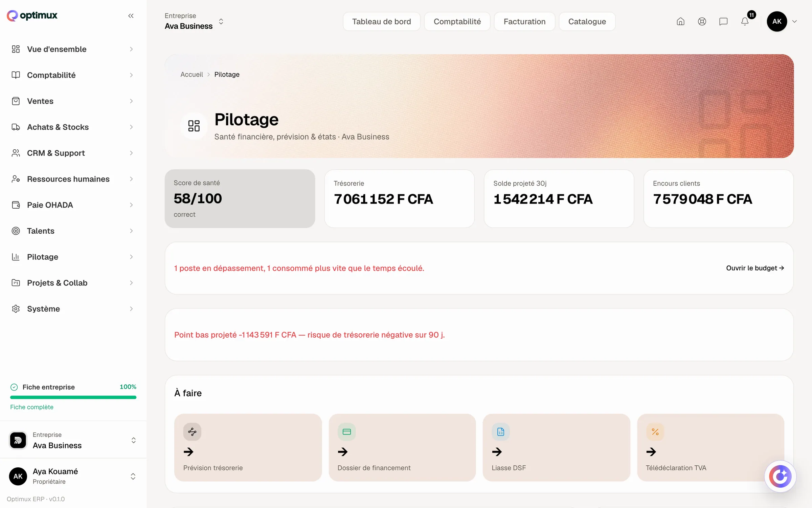The height and width of the screenshot is (508, 812).
Task: Open the Télédéclaration TVA task card
Action: [710, 447]
